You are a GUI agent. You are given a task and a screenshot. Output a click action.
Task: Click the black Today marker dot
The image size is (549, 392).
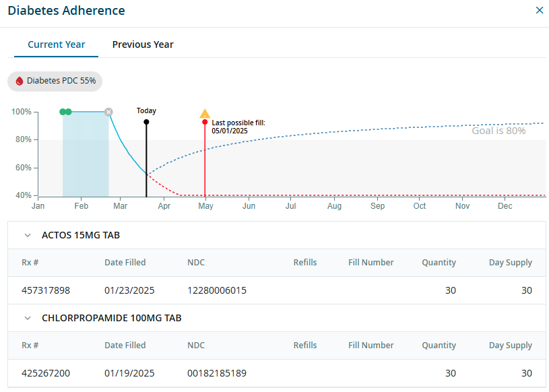146,122
